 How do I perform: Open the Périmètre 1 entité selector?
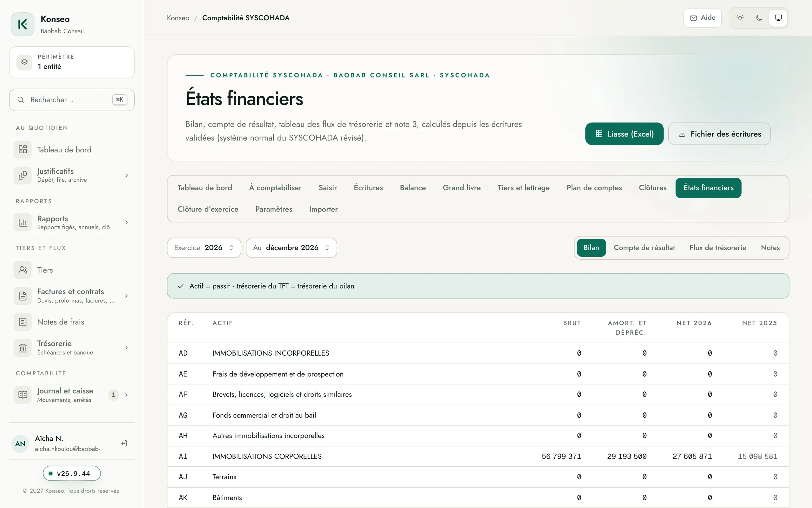pos(72,62)
